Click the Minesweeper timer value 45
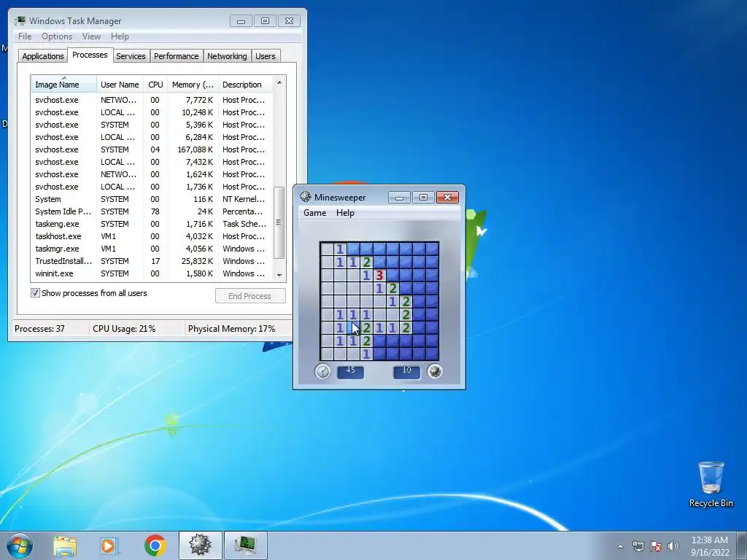Viewport: 747px width, 560px height. pos(351,370)
